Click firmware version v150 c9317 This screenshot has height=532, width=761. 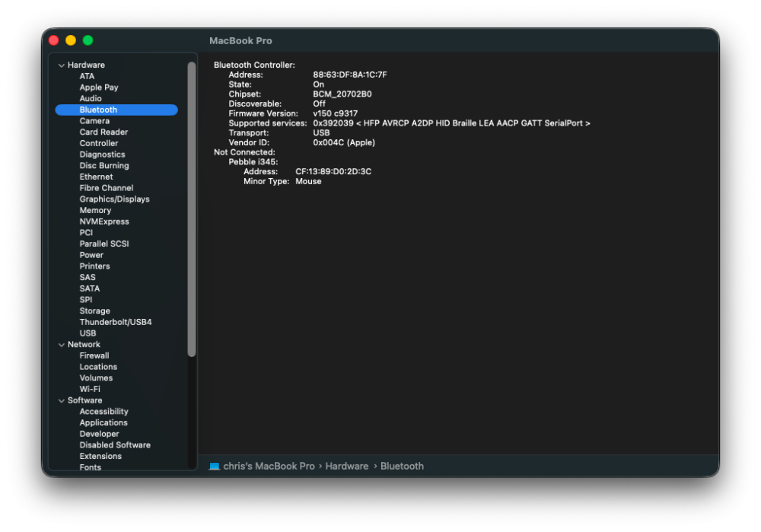[x=336, y=113]
